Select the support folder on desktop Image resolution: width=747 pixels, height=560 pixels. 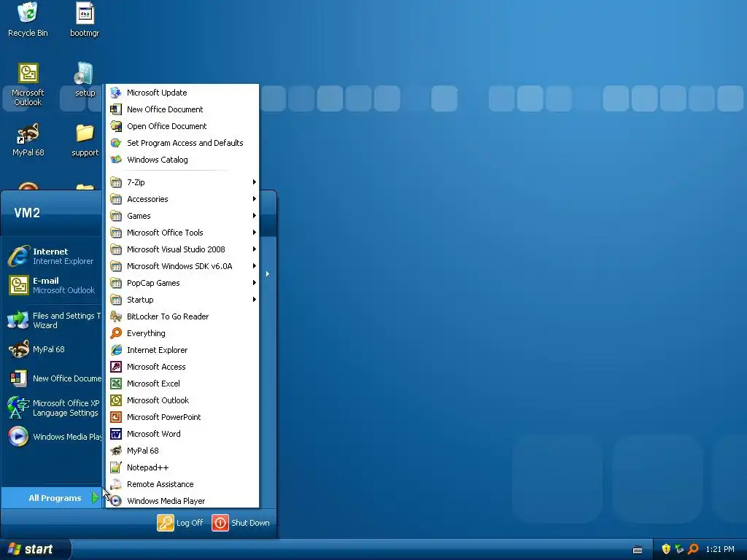pos(85,140)
